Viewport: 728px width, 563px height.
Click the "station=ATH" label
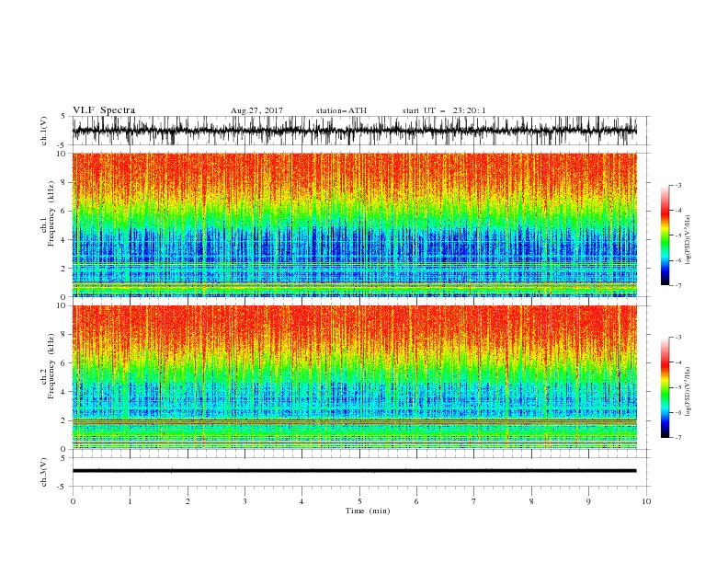coord(341,110)
